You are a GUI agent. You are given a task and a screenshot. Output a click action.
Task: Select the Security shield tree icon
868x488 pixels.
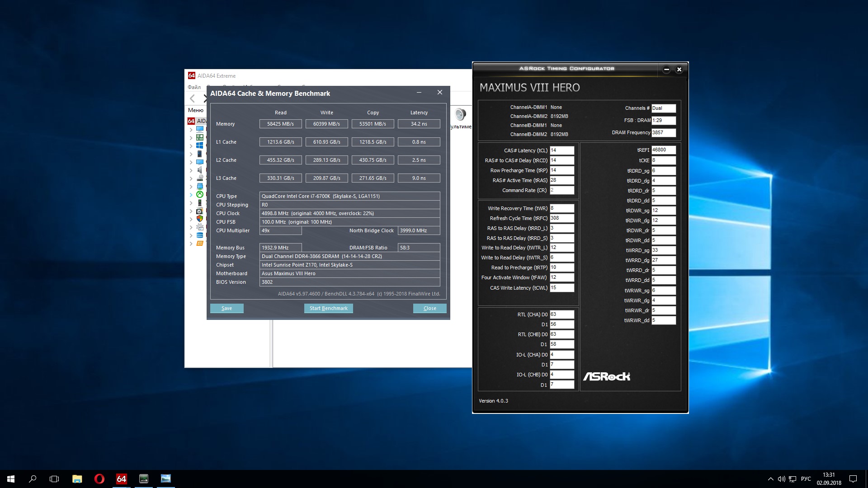pos(199,219)
